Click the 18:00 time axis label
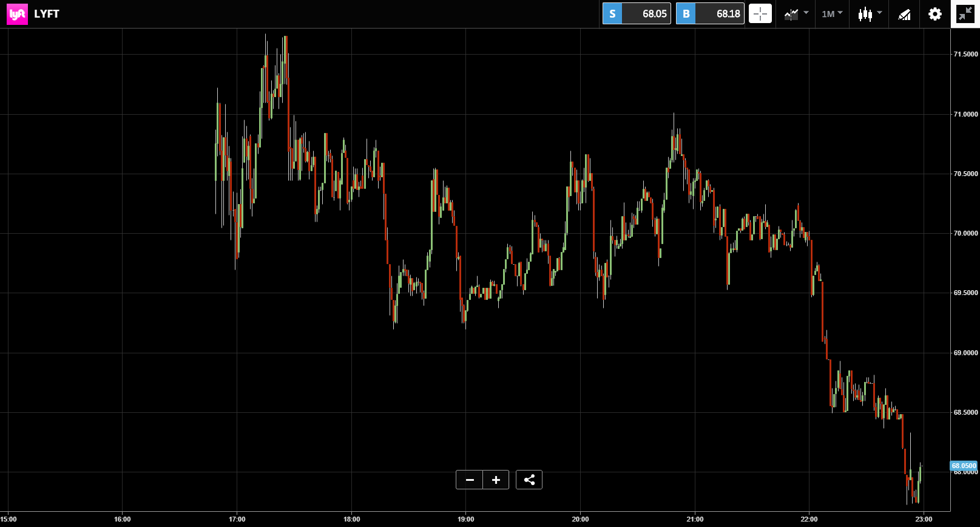This screenshot has height=527, width=980. (x=352, y=519)
